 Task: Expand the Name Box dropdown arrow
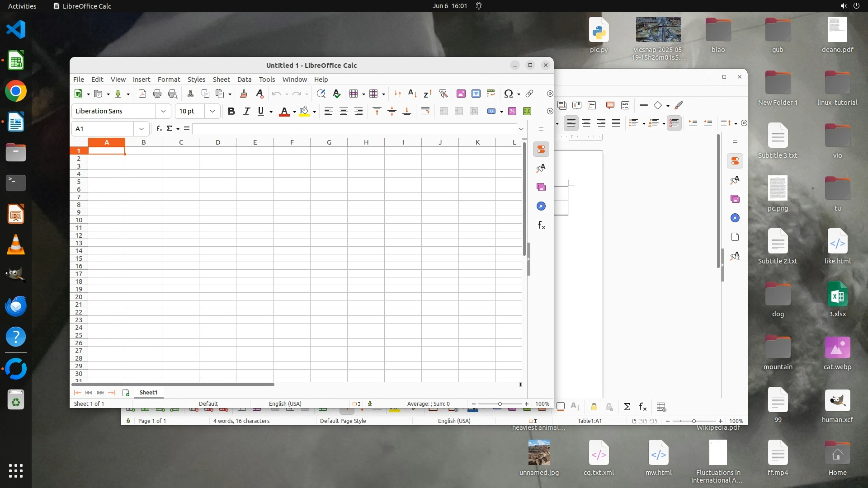[x=142, y=129]
